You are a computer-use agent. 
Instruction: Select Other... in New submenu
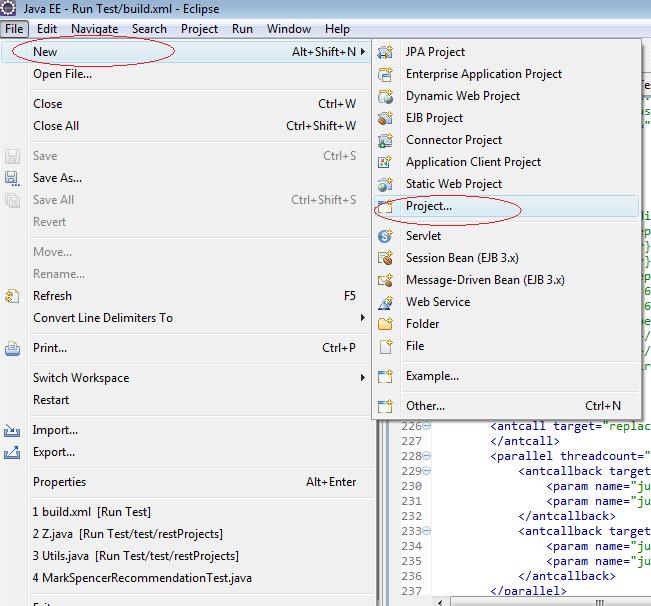coord(507,406)
